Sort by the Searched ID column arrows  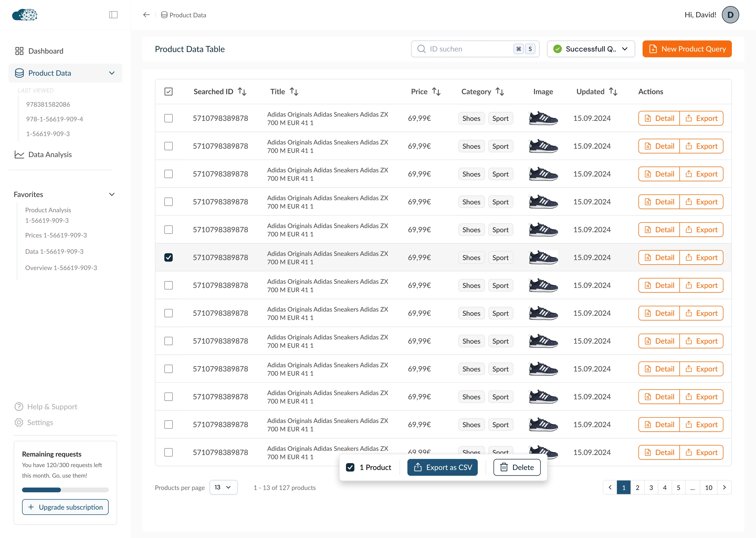[x=242, y=92]
